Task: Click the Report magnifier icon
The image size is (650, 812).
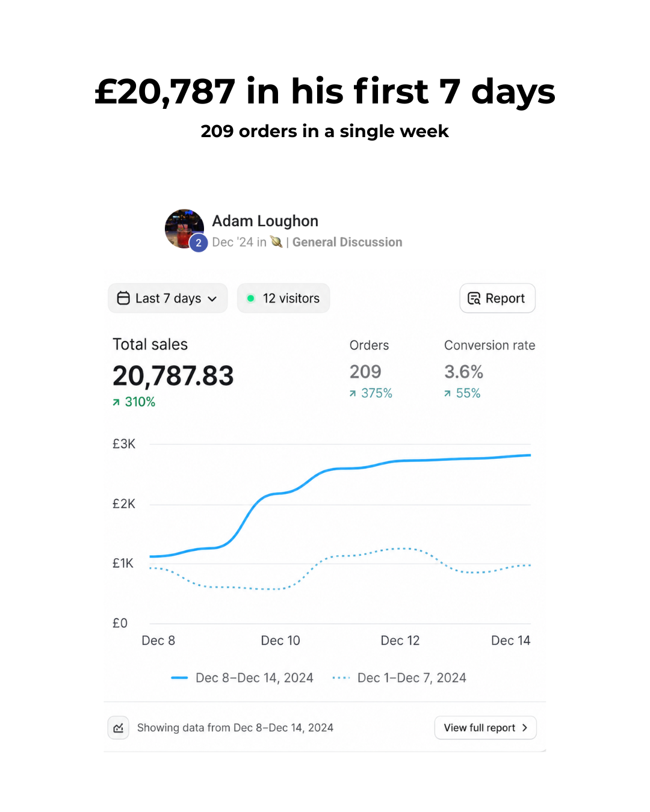Action: (474, 298)
